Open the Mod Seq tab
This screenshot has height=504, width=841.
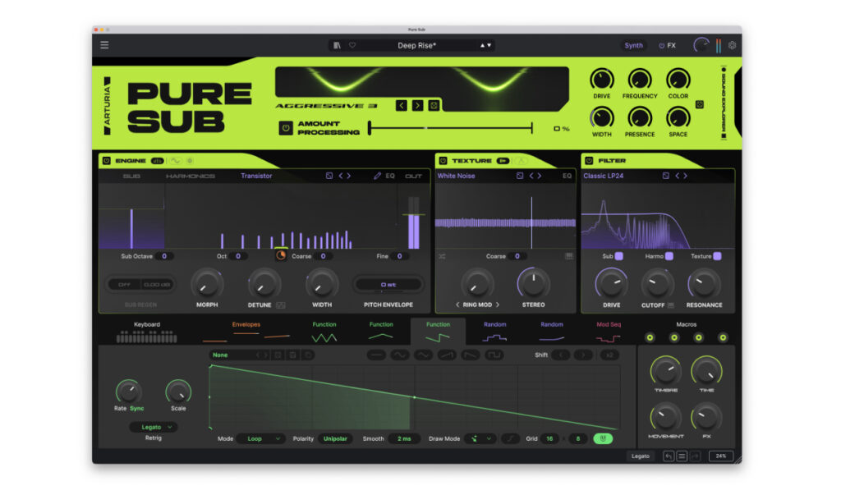click(x=609, y=332)
